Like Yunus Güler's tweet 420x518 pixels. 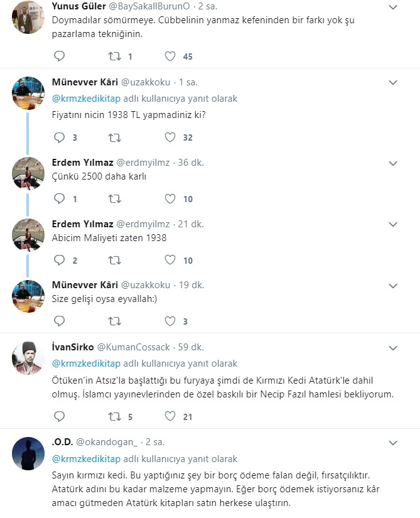tap(170, 57)
